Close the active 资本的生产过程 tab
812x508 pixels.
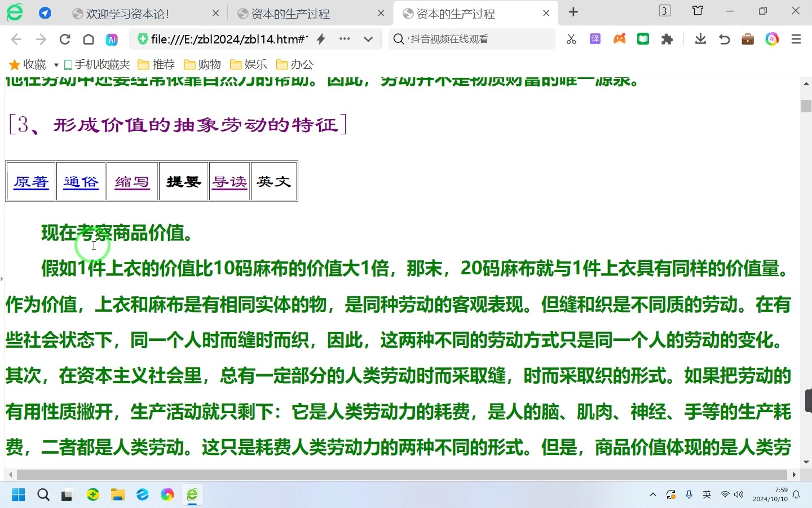[546, 13]
